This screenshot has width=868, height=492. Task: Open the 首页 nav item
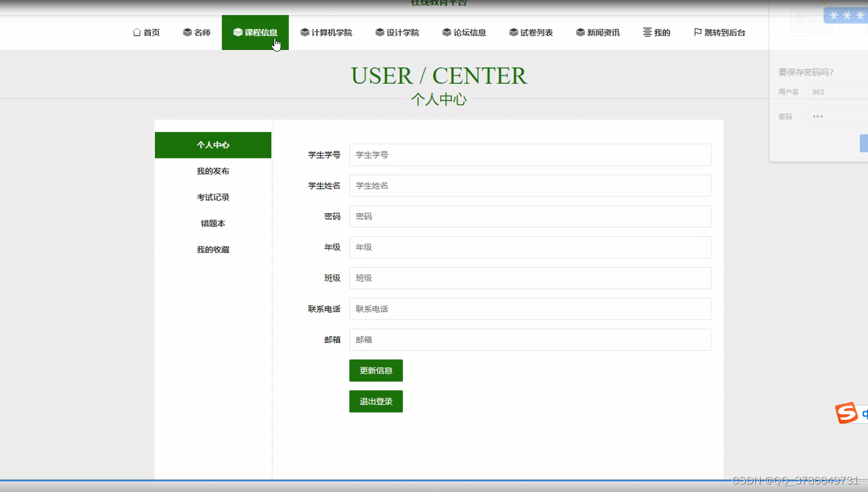pyautogui.click(x=146, y=32)
